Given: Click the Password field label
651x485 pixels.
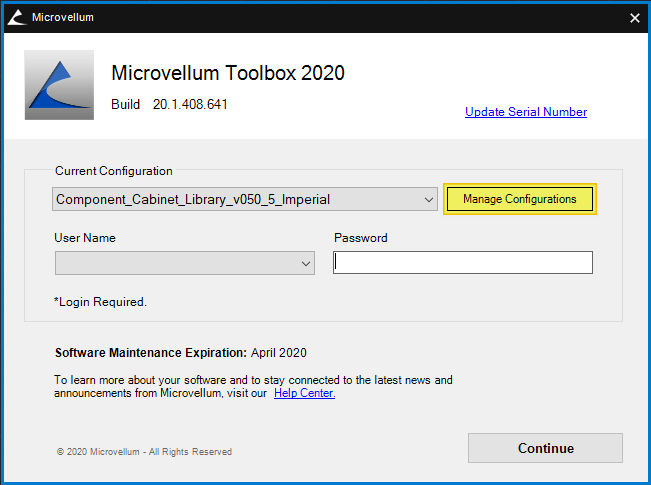Looking at the screenshot, I should pyautogui.click(x=361, y=238).
